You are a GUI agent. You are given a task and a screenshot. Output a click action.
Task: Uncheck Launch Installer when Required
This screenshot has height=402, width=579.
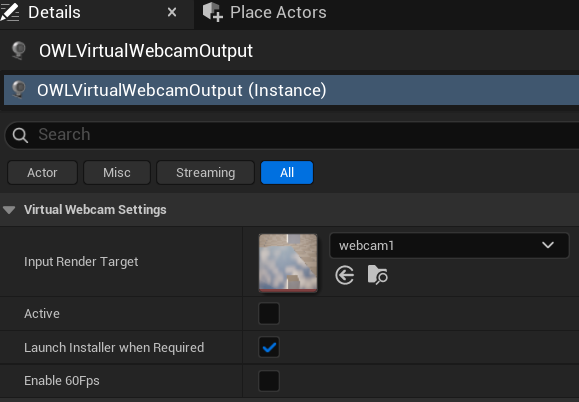point(269,347)
